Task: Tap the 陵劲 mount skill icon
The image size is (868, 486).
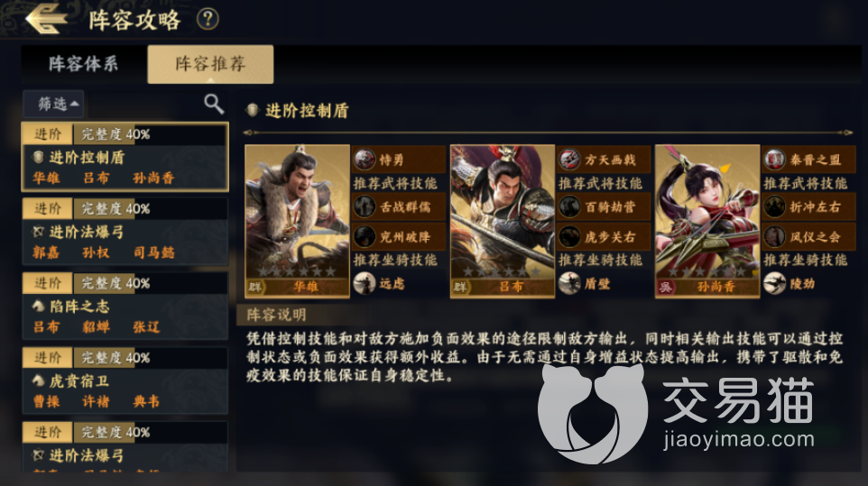Action: click(774, 284)
